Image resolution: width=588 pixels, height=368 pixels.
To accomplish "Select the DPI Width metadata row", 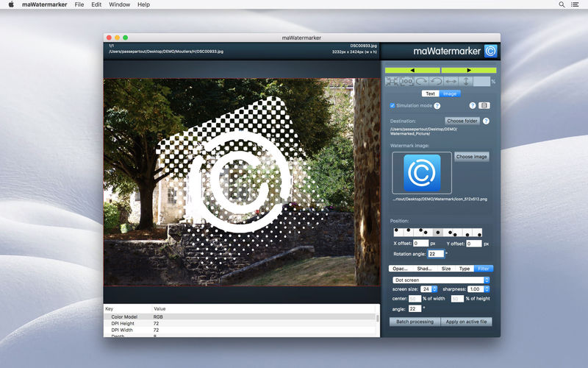I will (x=240, y=330).
